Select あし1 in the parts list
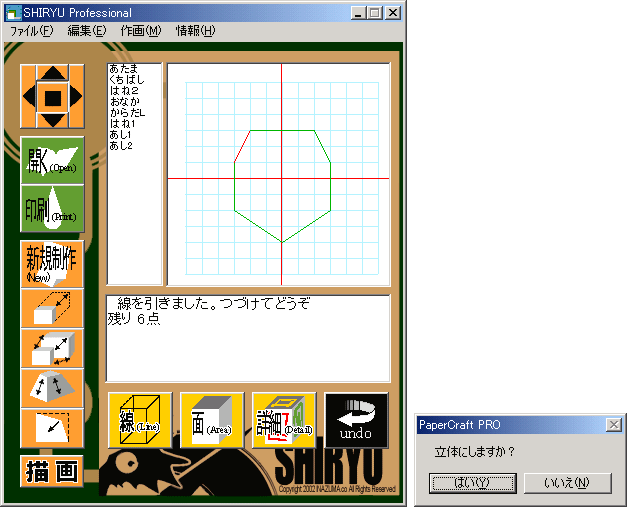 click(x=120, y=135)
